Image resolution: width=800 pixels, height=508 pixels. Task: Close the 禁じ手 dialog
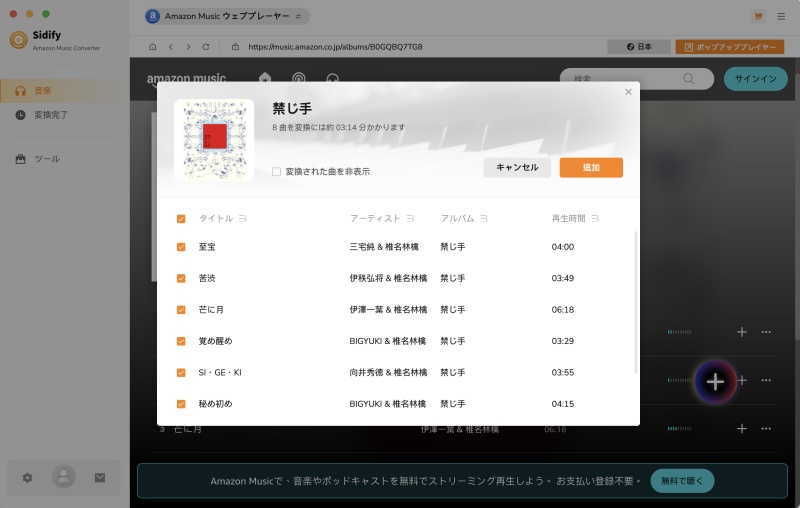point(628,92)
